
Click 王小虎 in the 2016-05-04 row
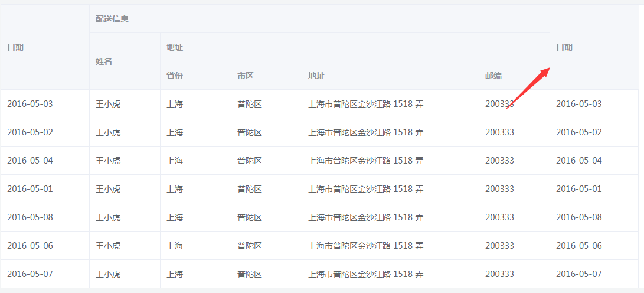108,161
